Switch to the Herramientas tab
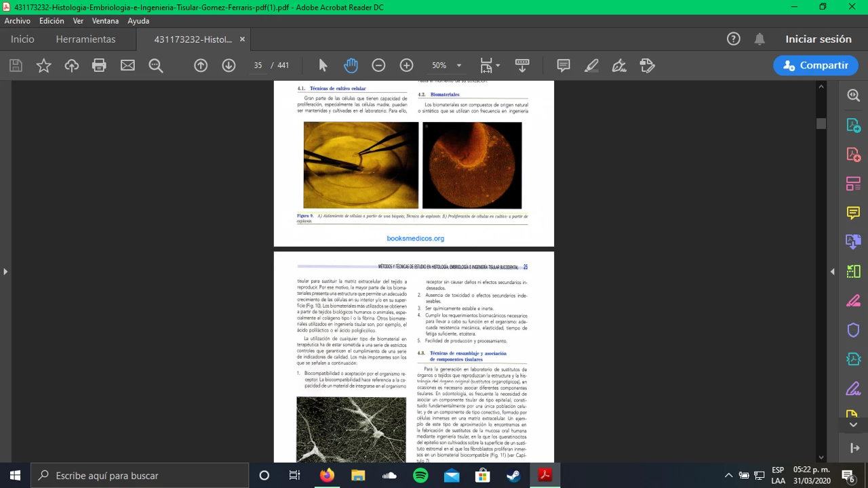Image resolution: width=868 pixels, height=488 pixels. pyautogui.click(x=85, y=39)
